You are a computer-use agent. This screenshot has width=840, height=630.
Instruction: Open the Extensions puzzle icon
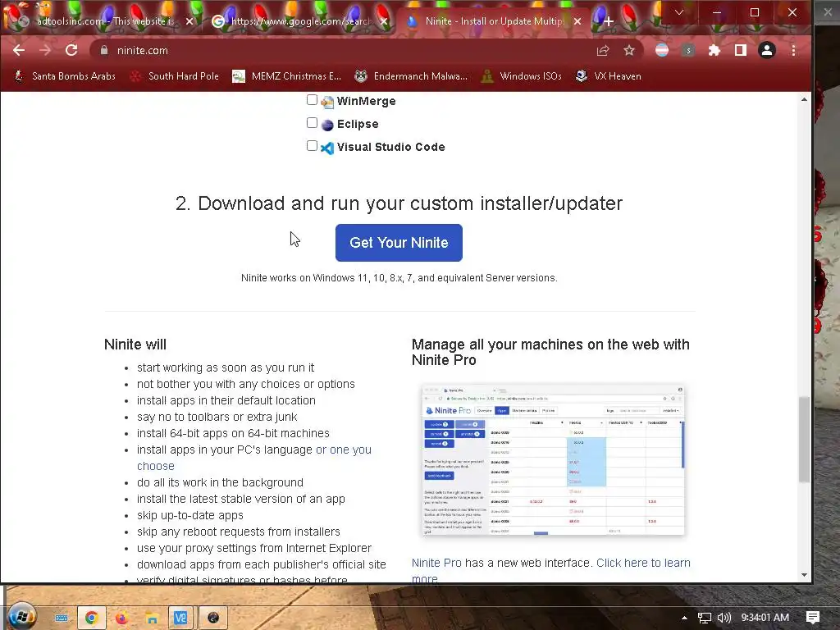pos(714,50)
